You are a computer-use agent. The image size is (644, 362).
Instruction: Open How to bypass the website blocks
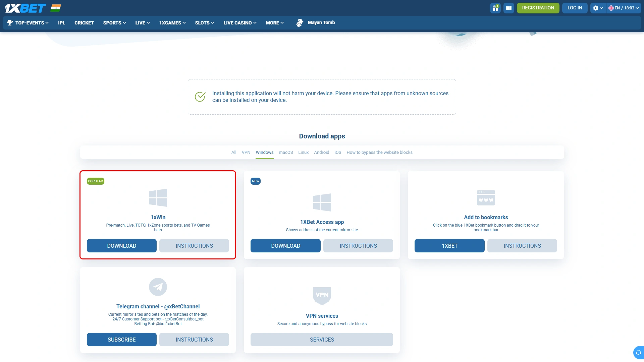(x=380, y=153)
